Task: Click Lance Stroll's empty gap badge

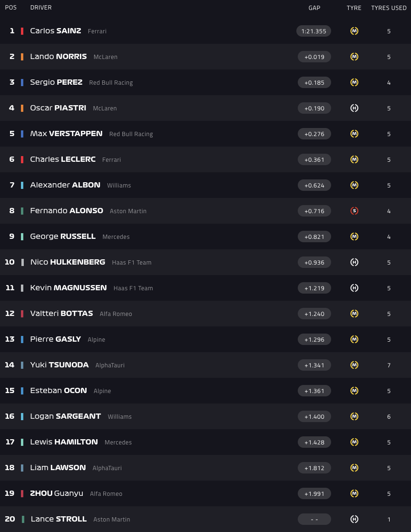Action: (x=314, y=519)
